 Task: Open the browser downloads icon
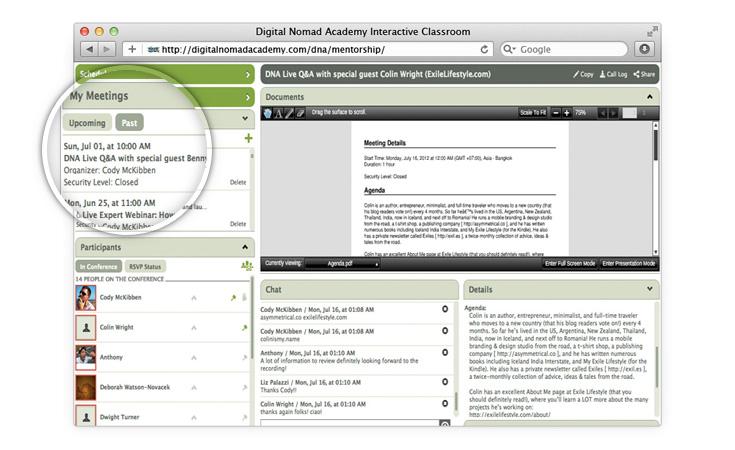pos(645,49)
